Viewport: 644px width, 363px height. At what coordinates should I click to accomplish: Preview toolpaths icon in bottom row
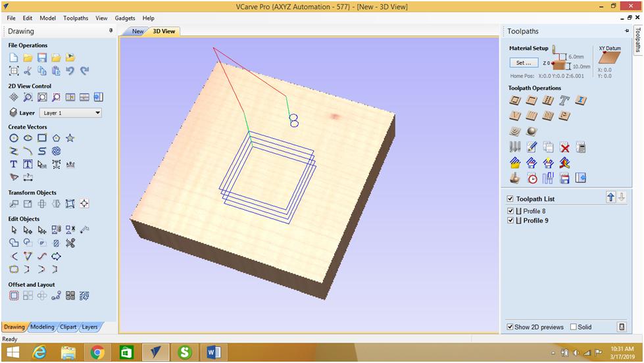coord(514,178)
